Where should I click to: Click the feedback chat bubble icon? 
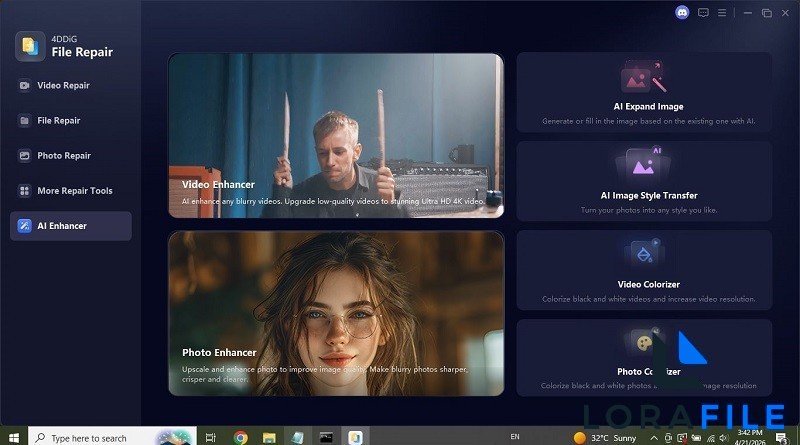(x=703, y=13)
